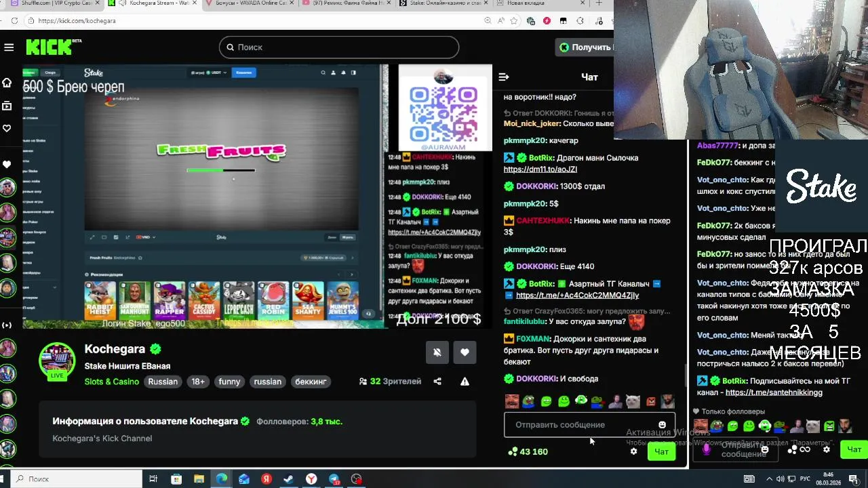
Task: Click the Получить button in Kick header
Action: (585, 47)
